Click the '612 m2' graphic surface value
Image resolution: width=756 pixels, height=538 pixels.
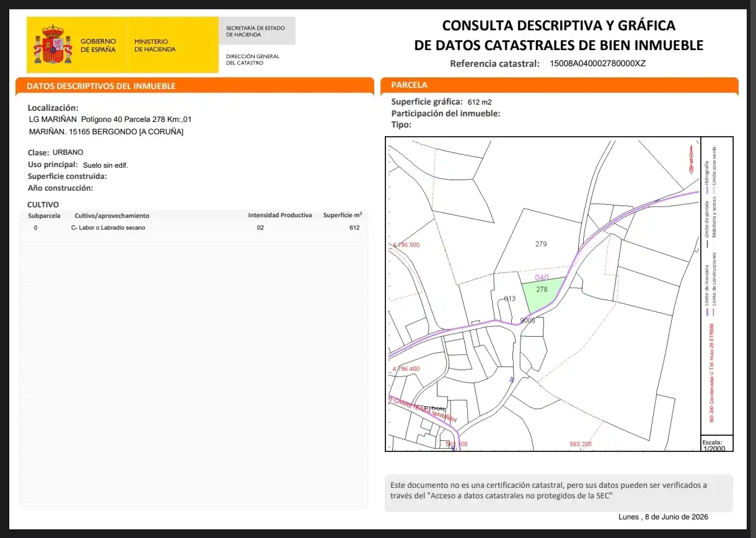click(x=480, y=102)
